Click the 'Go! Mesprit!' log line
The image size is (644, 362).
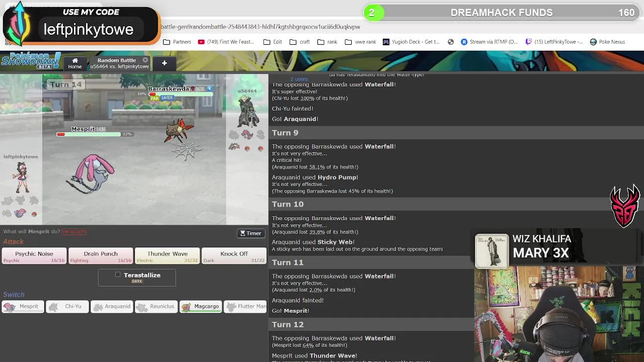[x=290, y=311]
